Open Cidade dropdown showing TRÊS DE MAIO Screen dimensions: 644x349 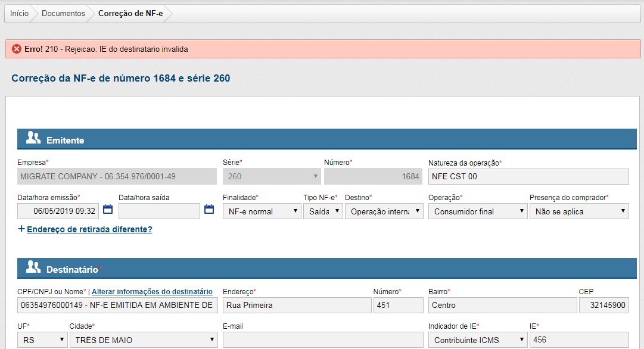(144, 340)
